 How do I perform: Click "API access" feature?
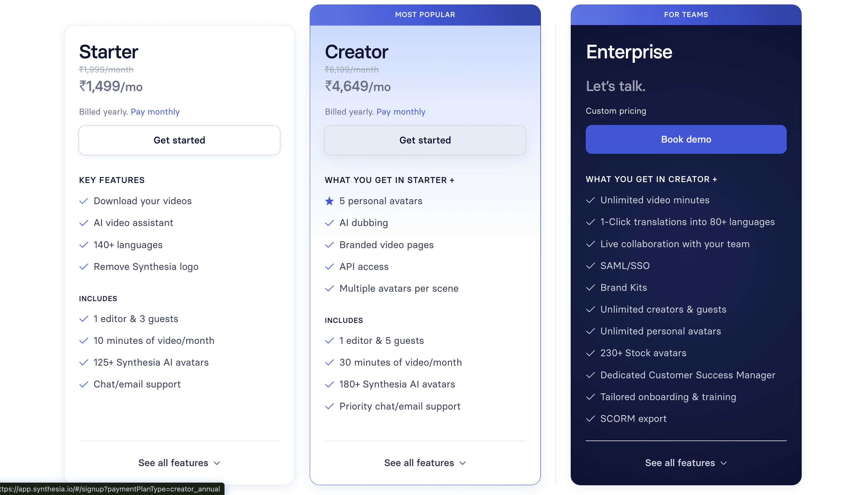click(x=364, y=267)
